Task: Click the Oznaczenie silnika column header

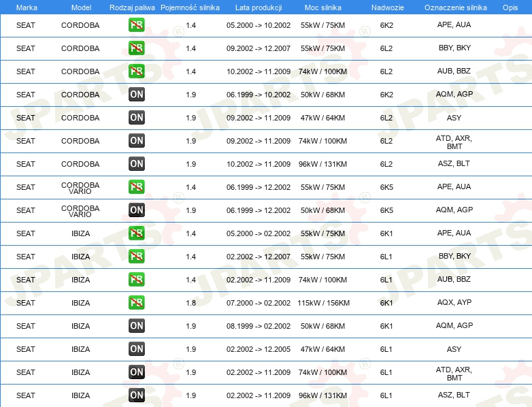Action: click(x=455, y=7)
